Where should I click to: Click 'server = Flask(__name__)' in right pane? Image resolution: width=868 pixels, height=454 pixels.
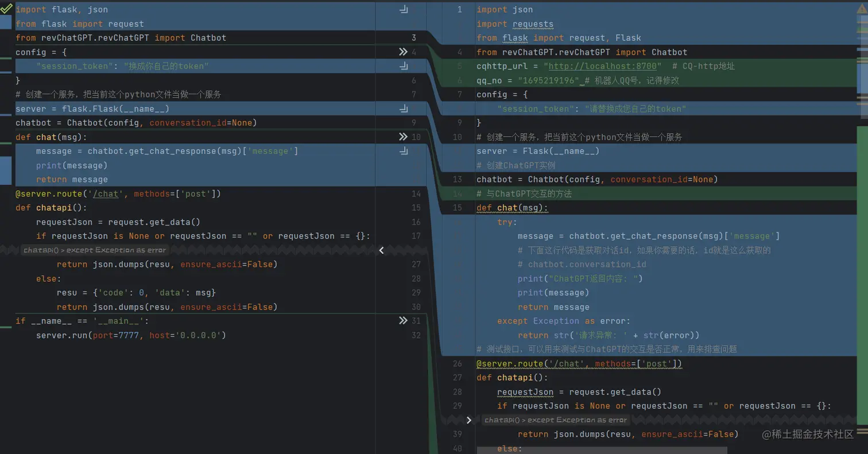[x=538, y=151]
